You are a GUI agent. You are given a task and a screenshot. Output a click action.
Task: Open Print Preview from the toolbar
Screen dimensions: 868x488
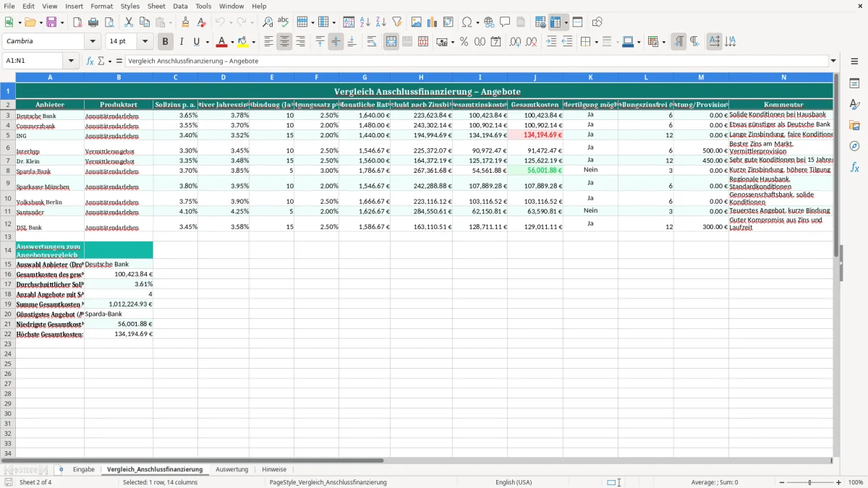click(x=109, y=22)
